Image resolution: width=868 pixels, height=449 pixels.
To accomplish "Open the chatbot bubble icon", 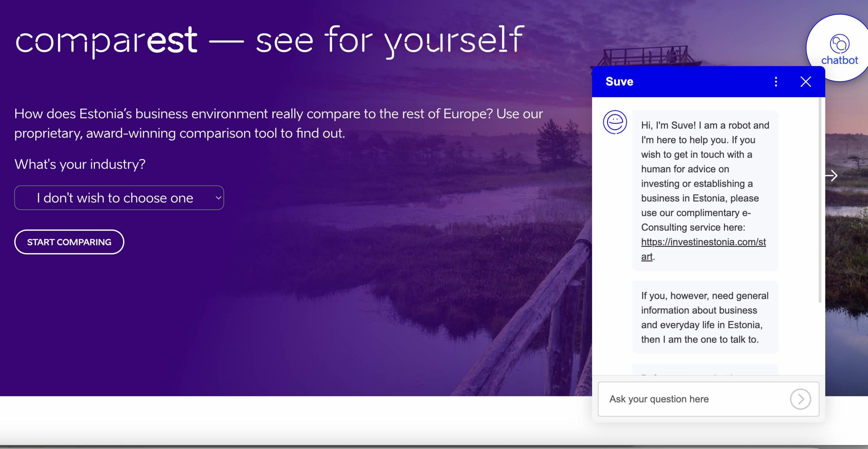I will pos(840,44).
